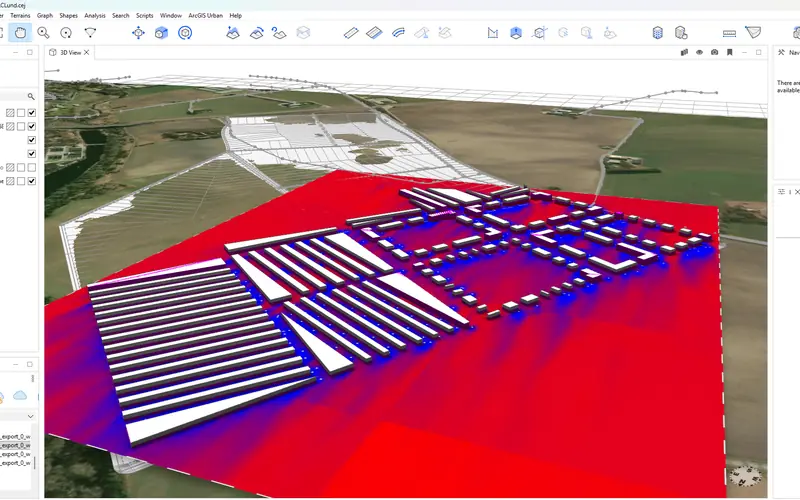The height and width of the screenshot is (500, 800).
Task: Uncheck the first layer's visibility checkbox
Action: (x=32, y=113)
